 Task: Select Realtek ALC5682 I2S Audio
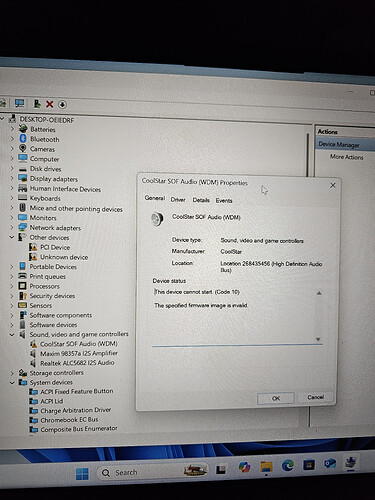point(77,363)
